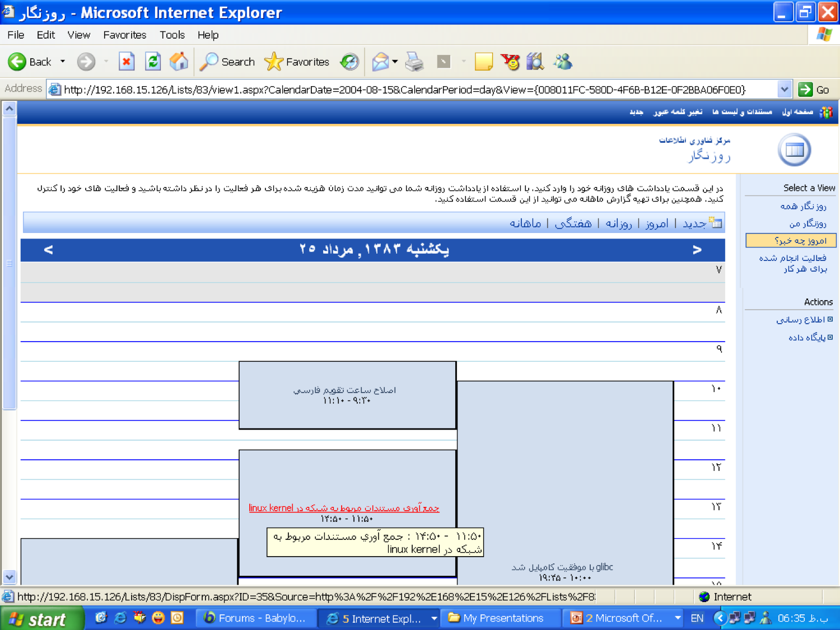
Task: Click the page scroll-up arrow
Action: [x=10, y=108]
